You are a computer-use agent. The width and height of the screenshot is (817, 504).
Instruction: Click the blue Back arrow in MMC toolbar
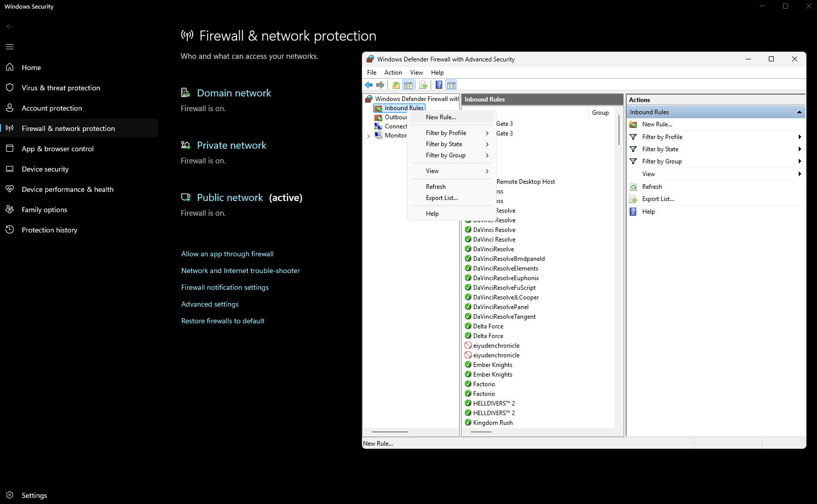click(x=369, y=85)
